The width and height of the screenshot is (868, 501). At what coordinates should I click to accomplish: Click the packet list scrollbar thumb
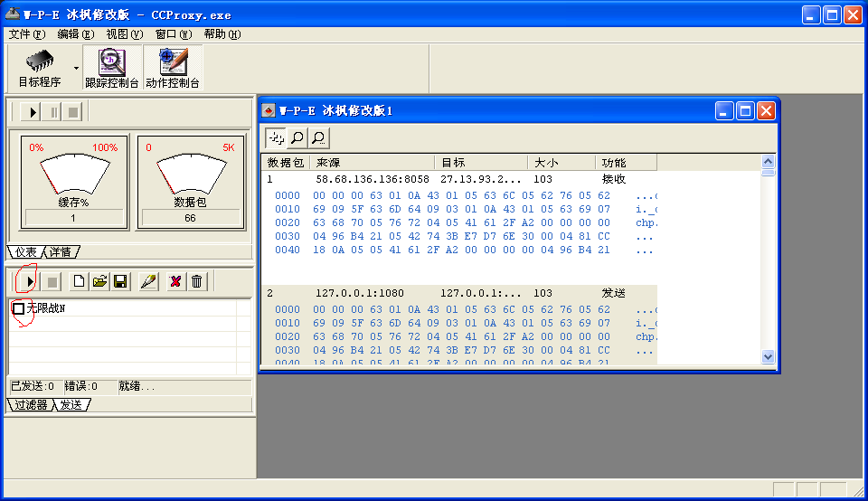tap(768, 172)
